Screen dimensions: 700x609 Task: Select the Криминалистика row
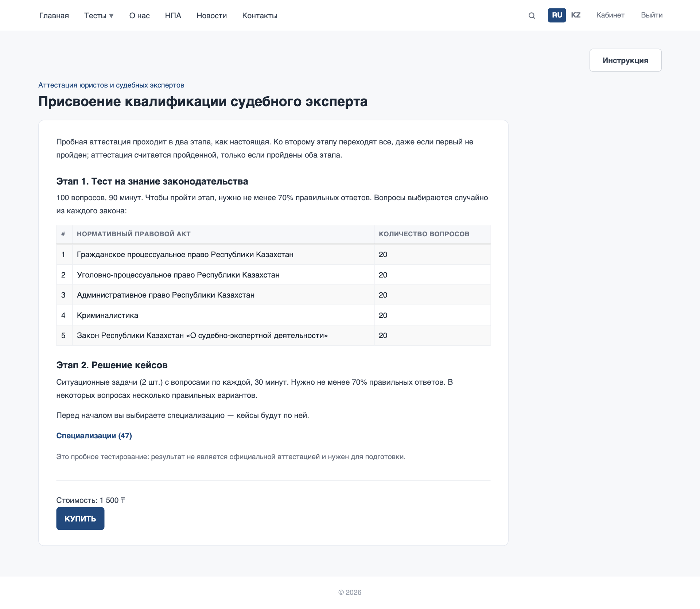[273, 315]
